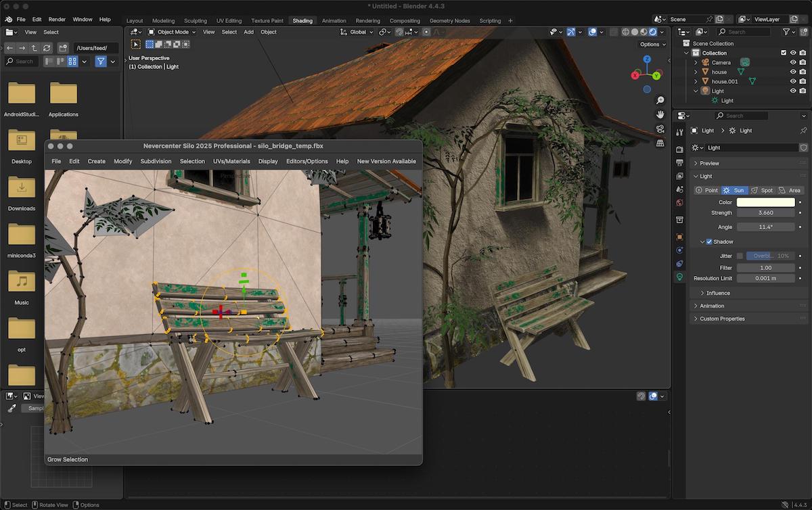Pin the Light properties panel
The height and width of the screenshot is (510, 812).
(x=803, y=131)
